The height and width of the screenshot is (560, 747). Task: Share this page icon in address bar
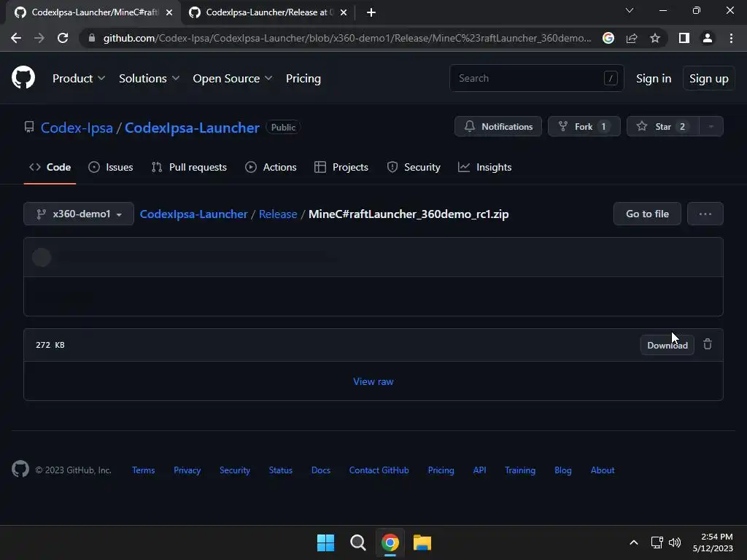pos(632,38)
